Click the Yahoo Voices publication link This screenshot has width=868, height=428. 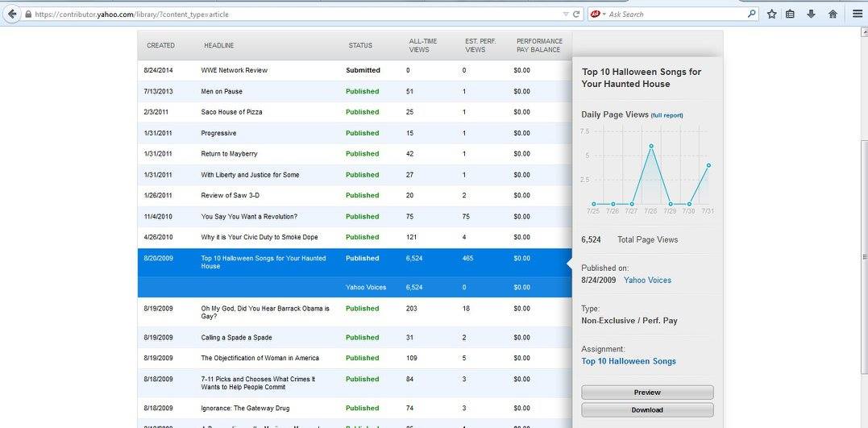[647, 280]
